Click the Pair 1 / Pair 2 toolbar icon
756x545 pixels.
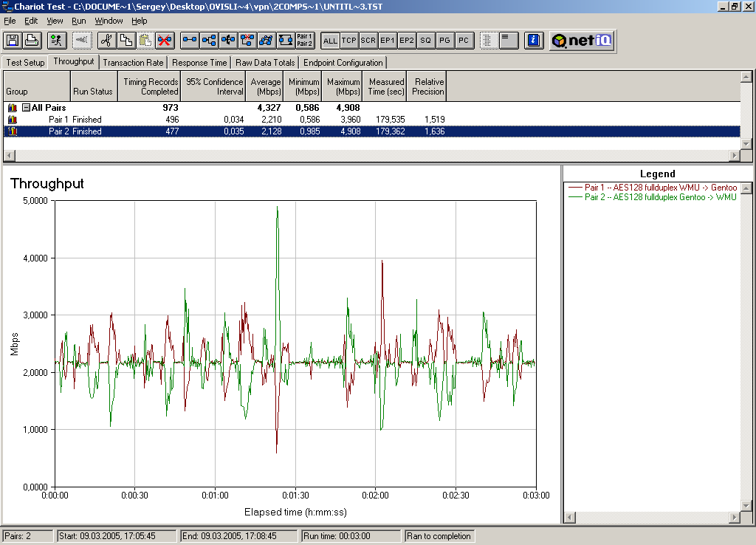(305, 41)
